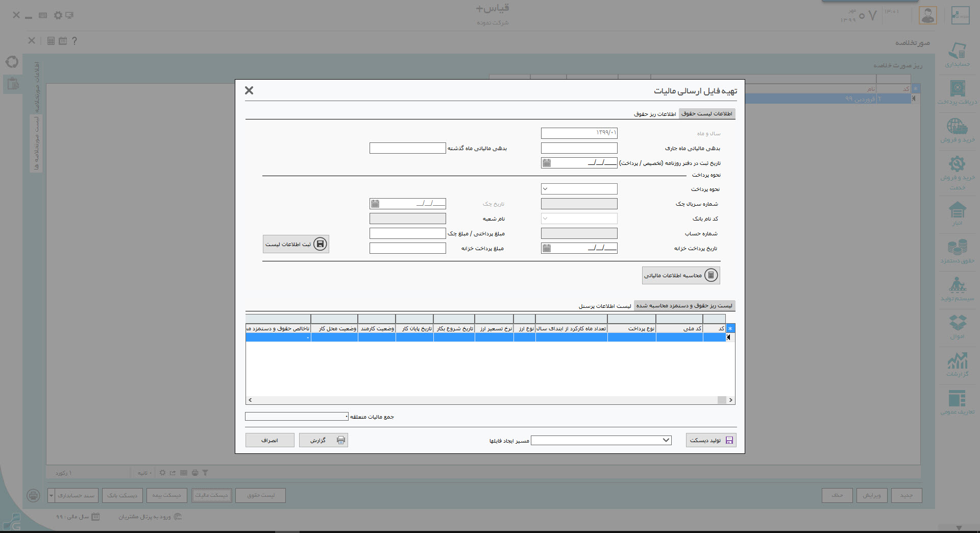Click the calendar icon beside help
The height and width of the screenshot is (533, 980).
click(63, 41)
